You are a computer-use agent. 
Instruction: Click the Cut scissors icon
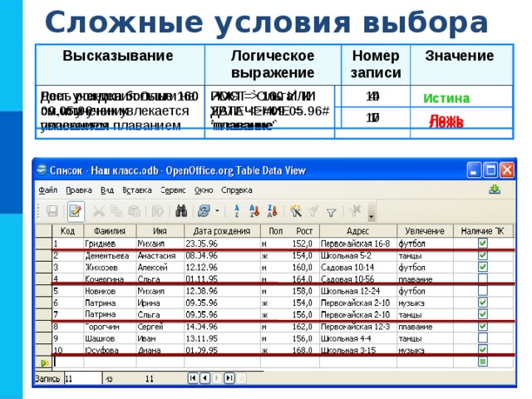point(99,211)
